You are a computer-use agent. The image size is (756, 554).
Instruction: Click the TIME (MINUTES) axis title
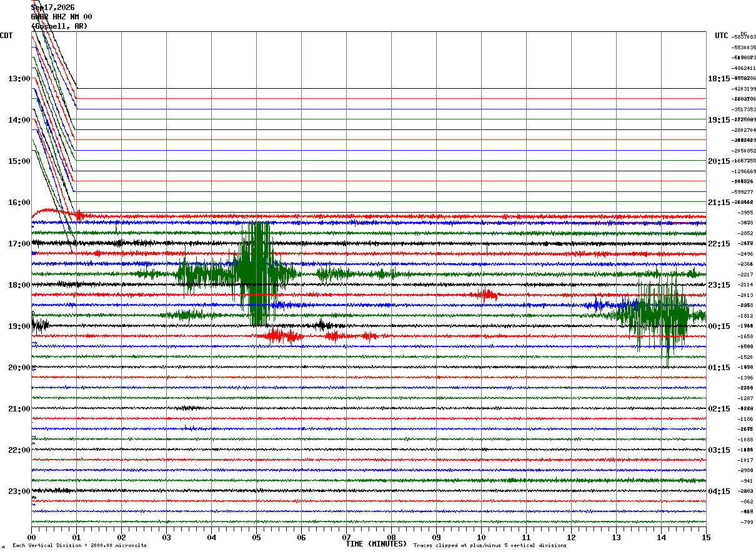(x=376, y=544)
